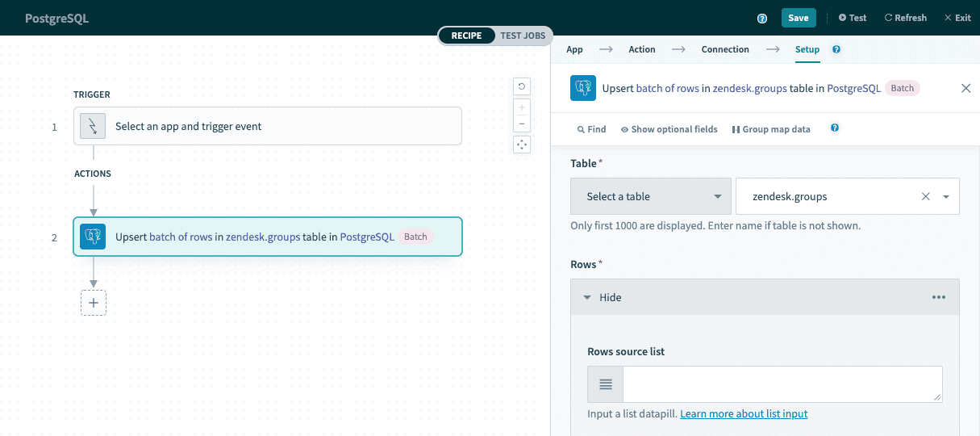Expand the zendesk.groups table dropdown arrow
Image resolution: width=980 pixels, height=436 pixels.
[x=945, y=196]
